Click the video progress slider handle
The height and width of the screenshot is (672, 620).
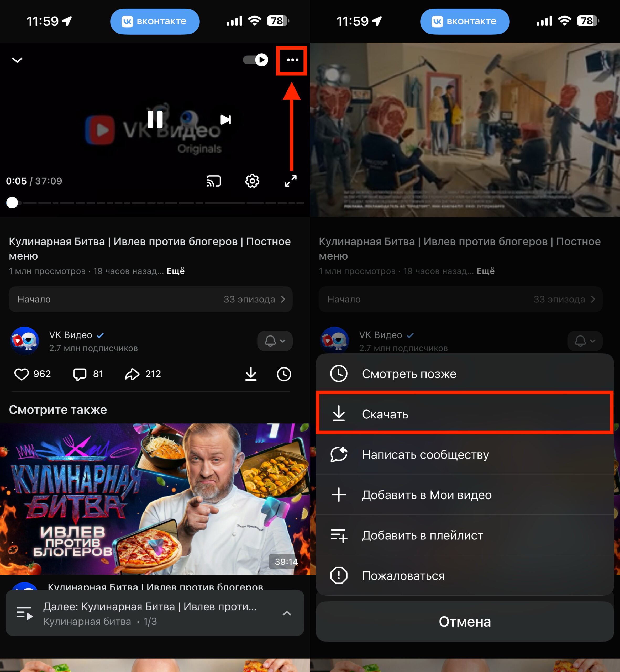(12, 203)
